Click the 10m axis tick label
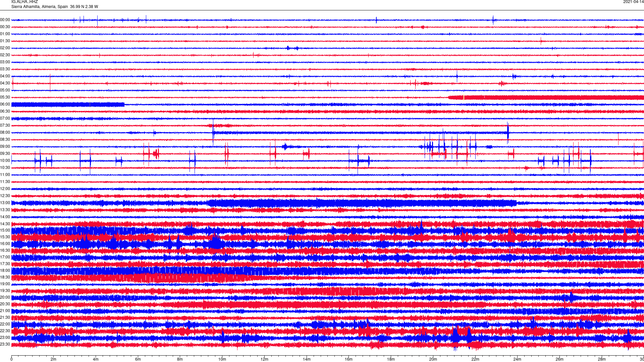Image resolution: width=644 pixels, height=362 pixels. 222,359
